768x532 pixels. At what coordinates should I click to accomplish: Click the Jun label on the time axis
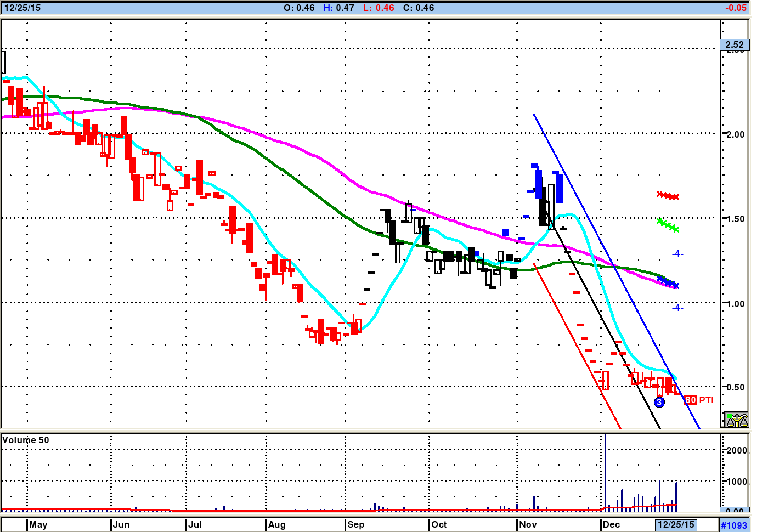tap(121, 524)
